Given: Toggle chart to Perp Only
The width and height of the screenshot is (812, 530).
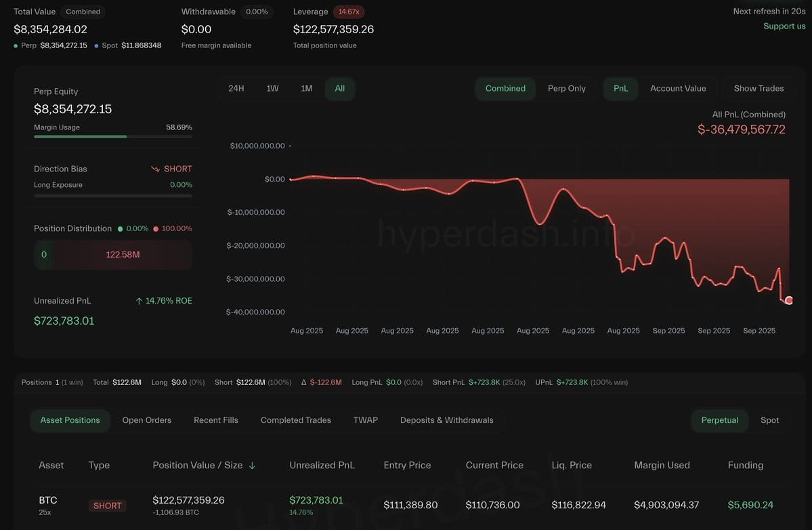Looking at the screenshot, I should coord(567,89).
